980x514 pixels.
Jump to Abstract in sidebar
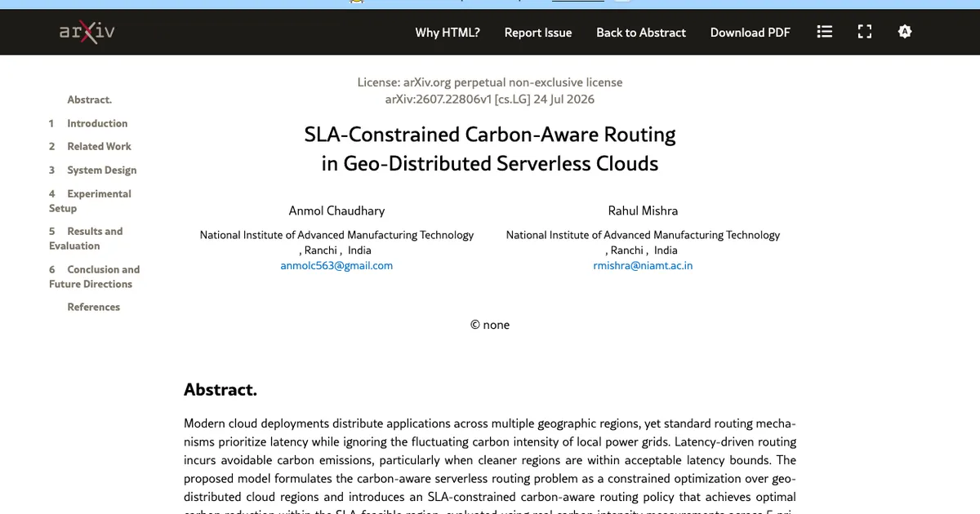coord(90,100)
